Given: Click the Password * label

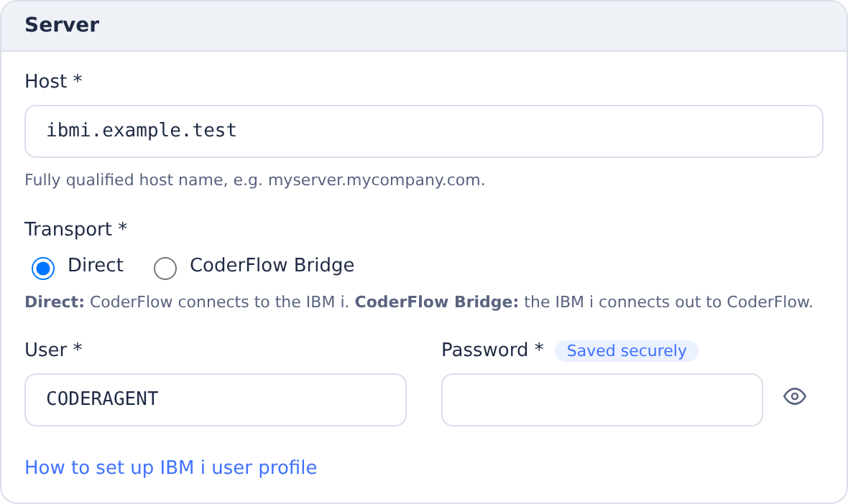Looking at the screenshot, I should coord(492,350).
